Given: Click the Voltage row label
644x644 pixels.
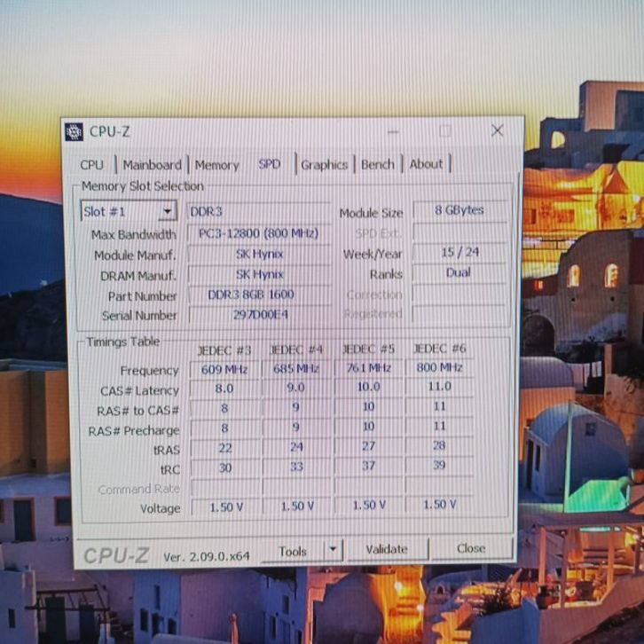Looking at the screenshot, I should pos(161,509).
